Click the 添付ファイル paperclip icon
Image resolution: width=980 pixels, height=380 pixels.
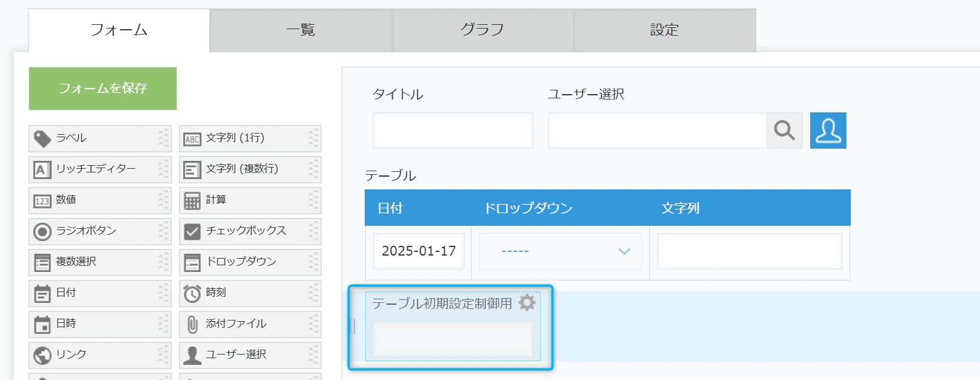click(192, 324)
